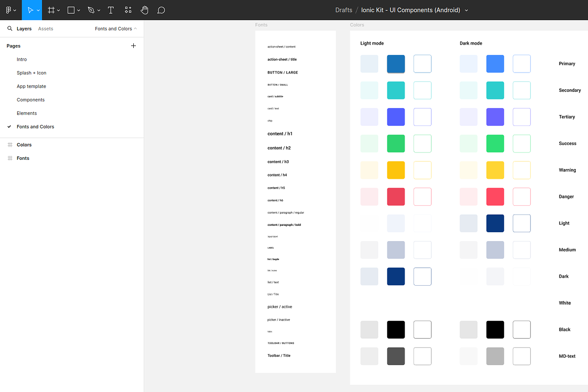Viewport: 588px width, 392px height.
Task: Click the 'Light mode' heading
Action: pos(372,43)
